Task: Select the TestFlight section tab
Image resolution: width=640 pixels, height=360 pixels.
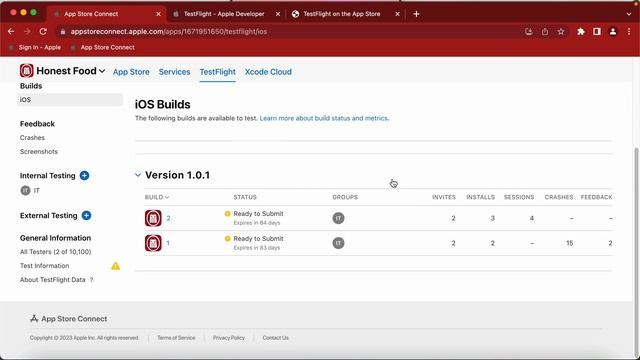Action: tap(218, 72)
